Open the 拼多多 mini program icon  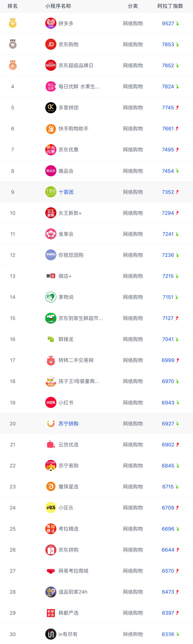(51, 23)
